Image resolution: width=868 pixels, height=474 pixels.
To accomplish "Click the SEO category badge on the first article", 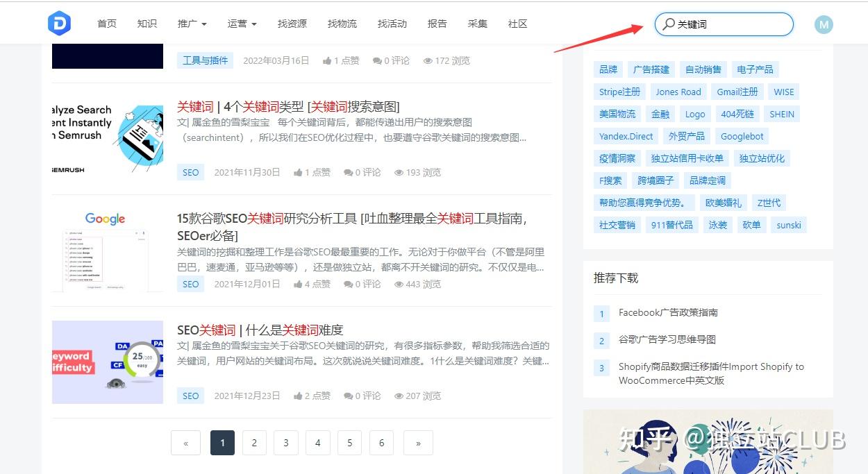I will point(190,172).
